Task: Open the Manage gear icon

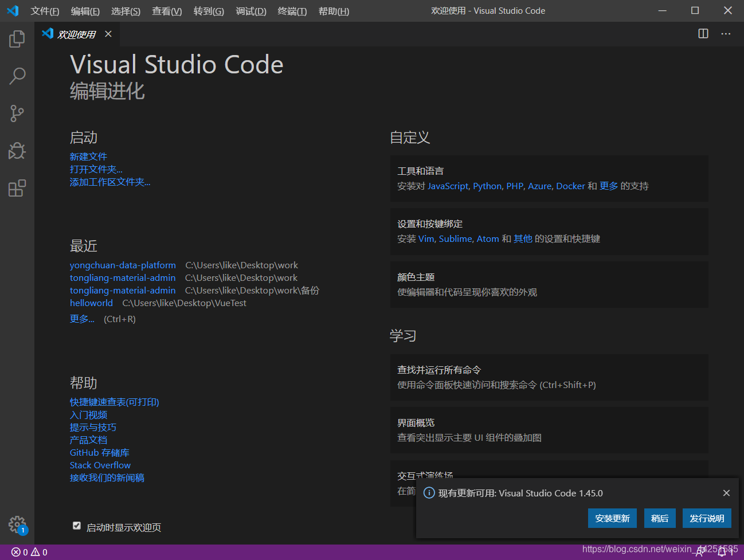Action: point(17,524)
